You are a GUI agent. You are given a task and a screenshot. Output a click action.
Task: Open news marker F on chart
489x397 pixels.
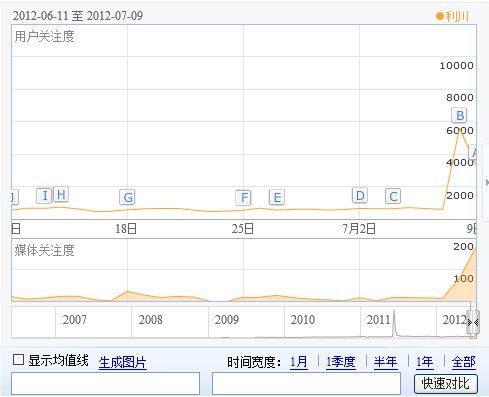coord(243,198)
